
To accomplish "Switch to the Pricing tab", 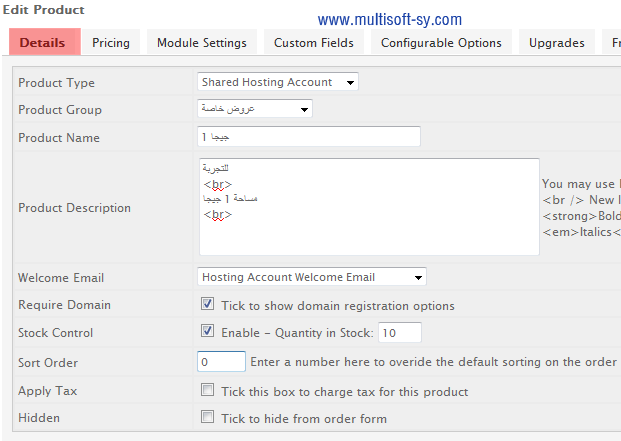I will [111, 42].
